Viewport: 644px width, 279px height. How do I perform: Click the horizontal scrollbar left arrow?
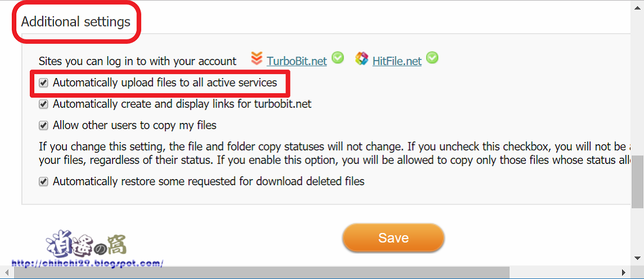(x=6, y=273)
